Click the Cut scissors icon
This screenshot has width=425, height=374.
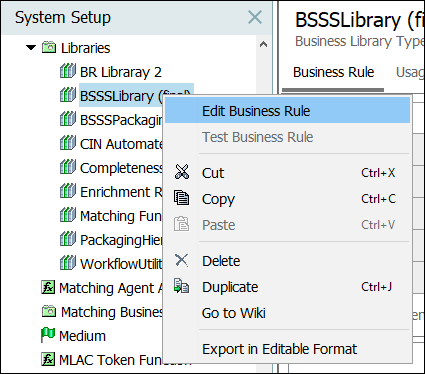click(182, 172)
